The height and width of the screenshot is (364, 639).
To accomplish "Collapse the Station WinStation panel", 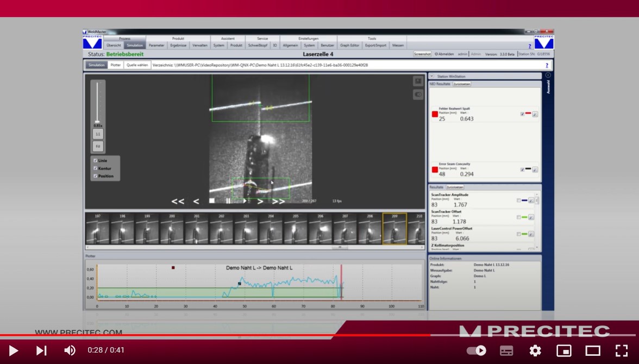I will (431, 76).
